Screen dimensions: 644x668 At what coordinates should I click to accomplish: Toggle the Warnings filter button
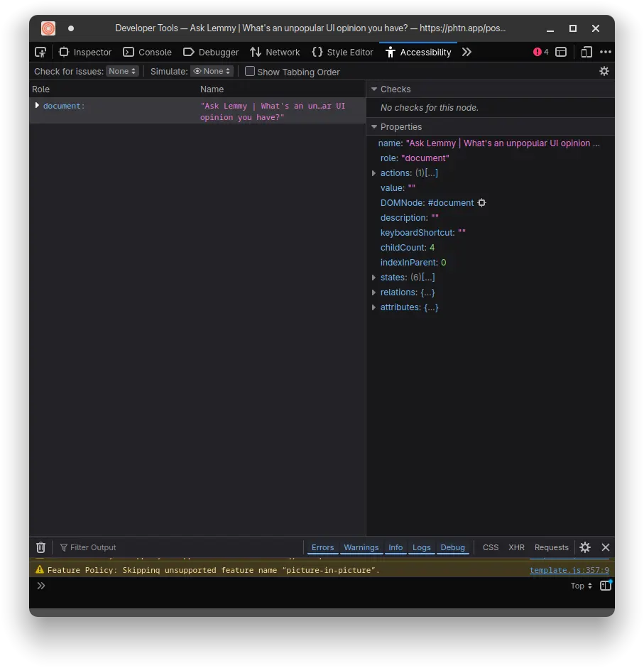361,547
